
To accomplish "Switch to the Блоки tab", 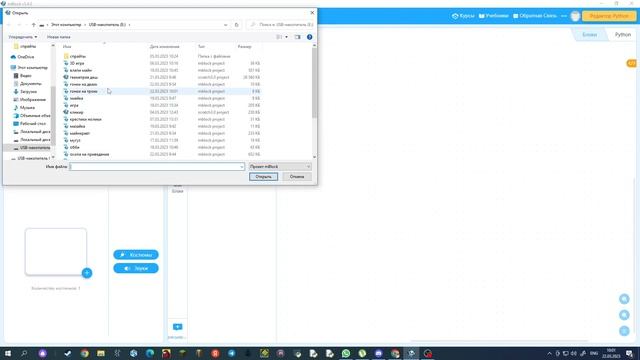I will click(x=589, y=35).
